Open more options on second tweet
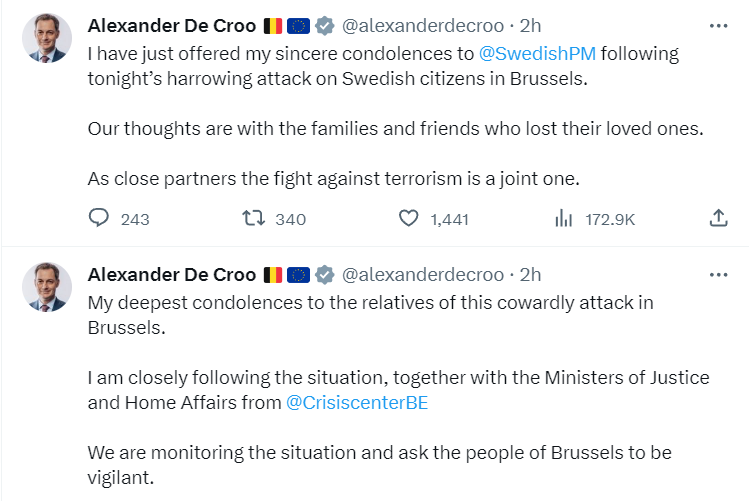 [718, 274]
